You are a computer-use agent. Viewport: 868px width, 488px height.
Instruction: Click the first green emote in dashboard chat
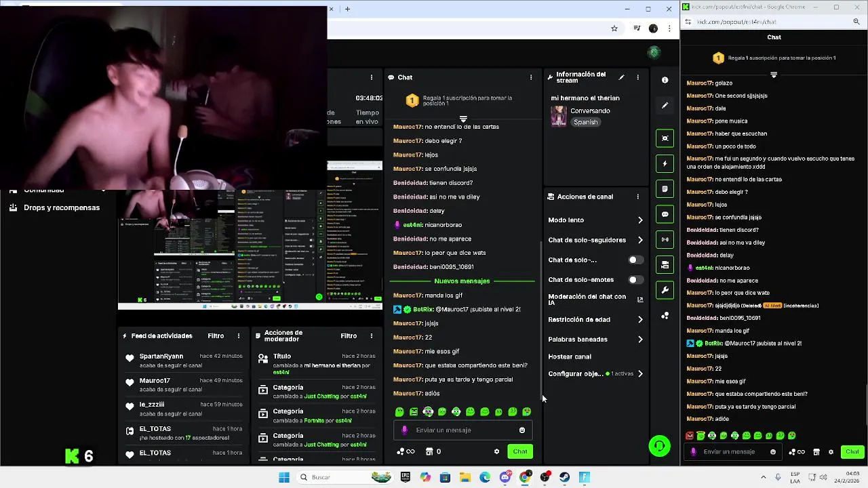[x=399, y=411]
